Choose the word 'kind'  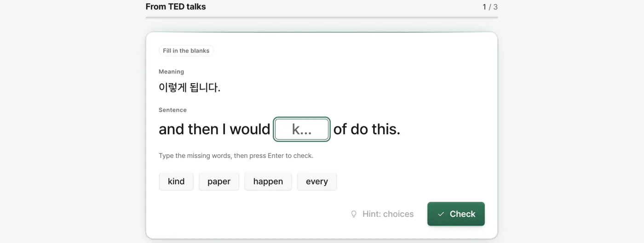176,181
